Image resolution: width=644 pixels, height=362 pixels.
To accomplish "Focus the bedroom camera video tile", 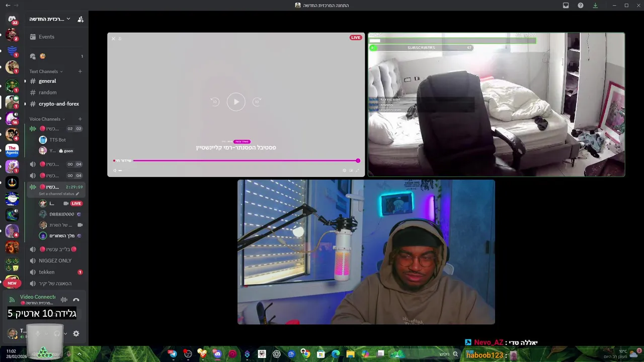I will coord(496,105).
